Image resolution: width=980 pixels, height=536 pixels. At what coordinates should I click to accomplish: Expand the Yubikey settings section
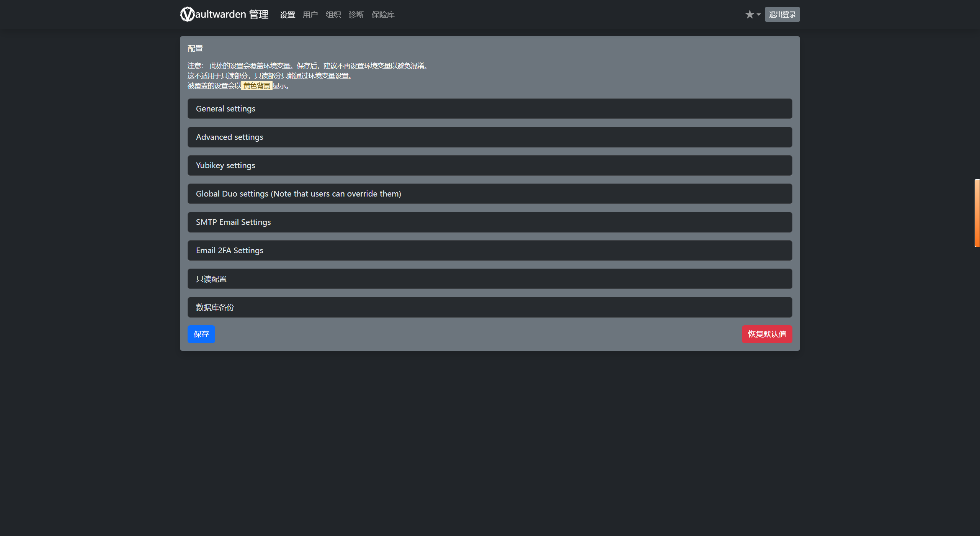click(x=490, y=166)
